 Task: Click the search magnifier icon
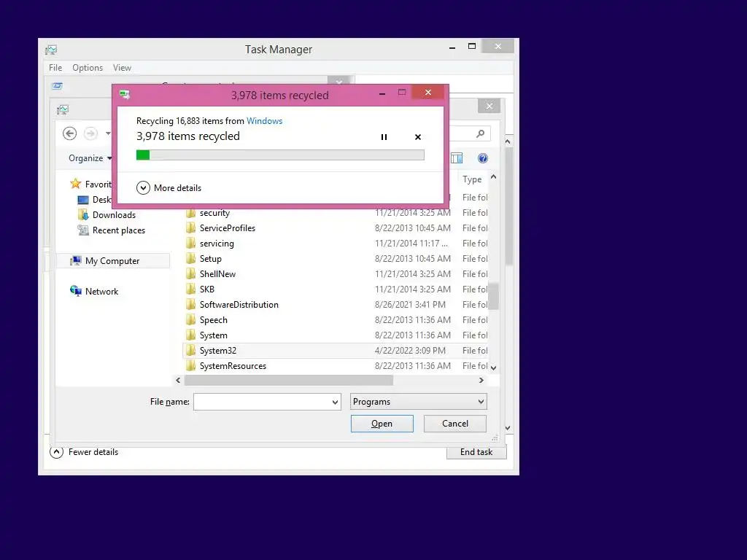click(x=481, y=134)
